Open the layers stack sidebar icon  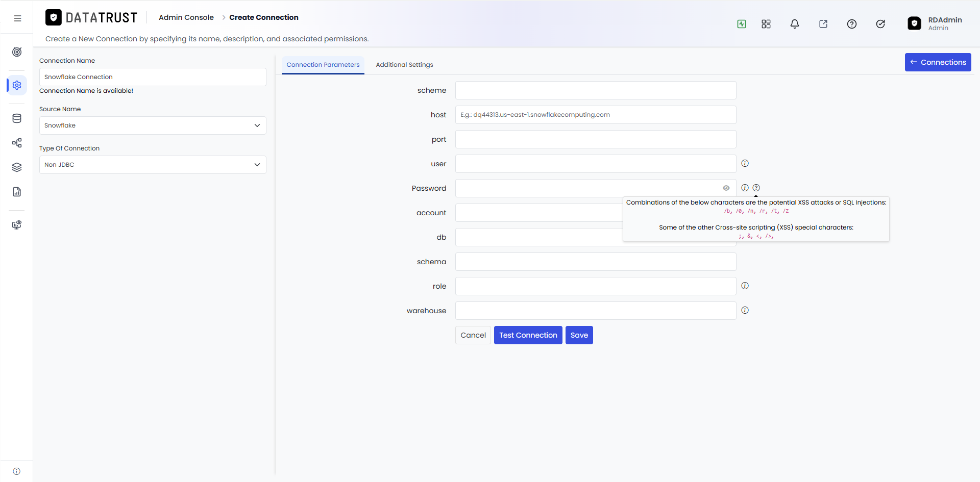click(x=17, y=167)
